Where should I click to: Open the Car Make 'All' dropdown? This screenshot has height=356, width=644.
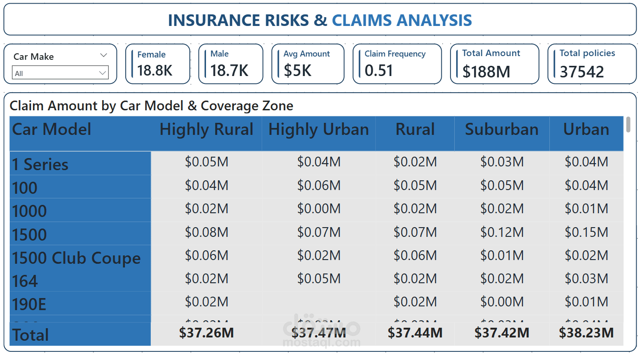(x=60, y=73)
